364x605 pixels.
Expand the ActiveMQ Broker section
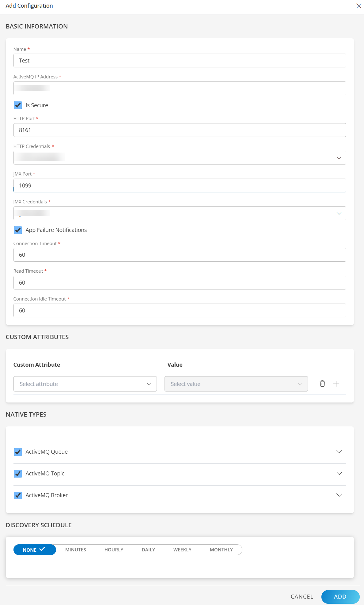tap(339, 495)
